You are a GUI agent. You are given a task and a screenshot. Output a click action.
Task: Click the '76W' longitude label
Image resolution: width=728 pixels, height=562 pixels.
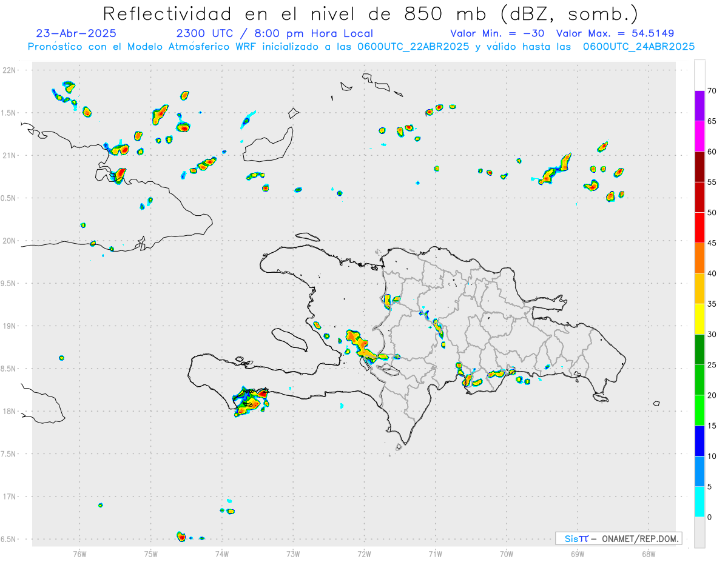pos(79,554)
